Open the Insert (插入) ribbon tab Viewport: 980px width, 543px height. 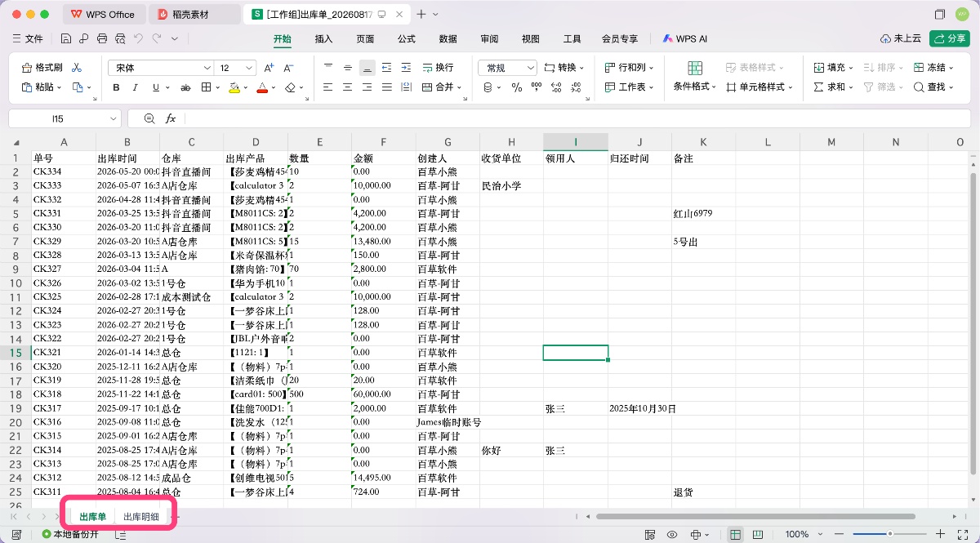click(324, 38)
